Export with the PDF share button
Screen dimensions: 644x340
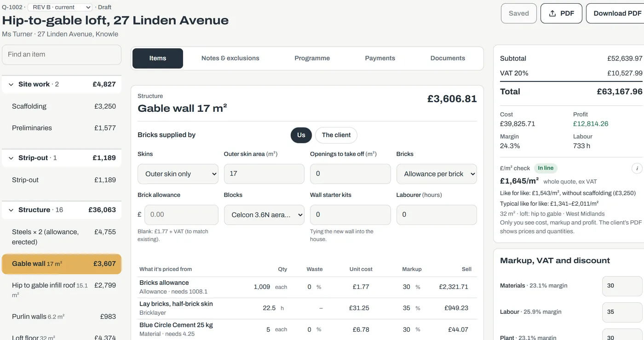click(561, 13)
